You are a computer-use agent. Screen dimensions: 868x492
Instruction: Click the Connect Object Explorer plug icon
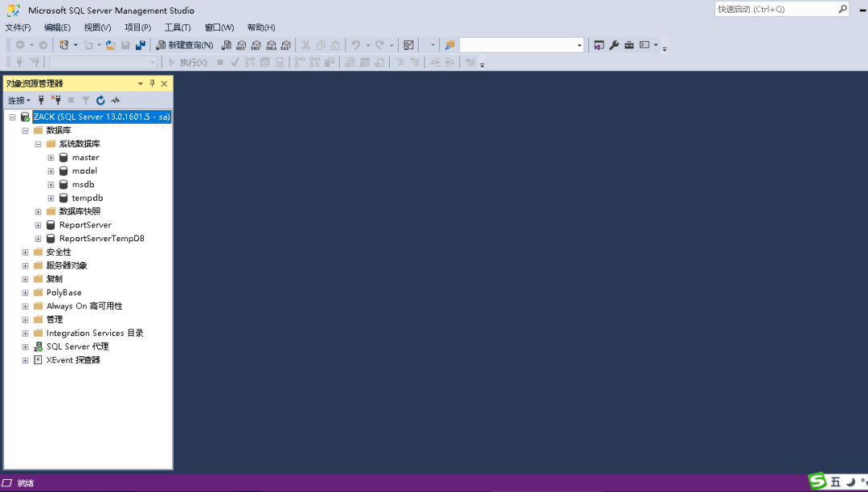click(41, 100)
